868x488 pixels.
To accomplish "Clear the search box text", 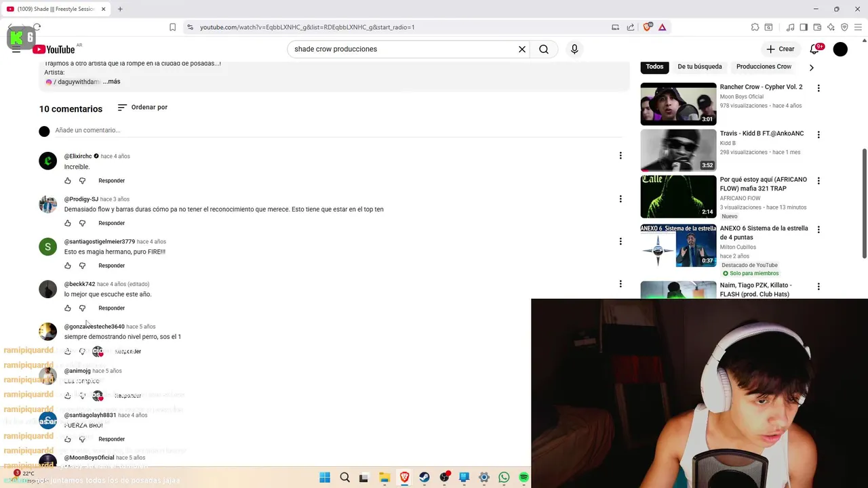I will pyautogui.click(x=522, y=49).
